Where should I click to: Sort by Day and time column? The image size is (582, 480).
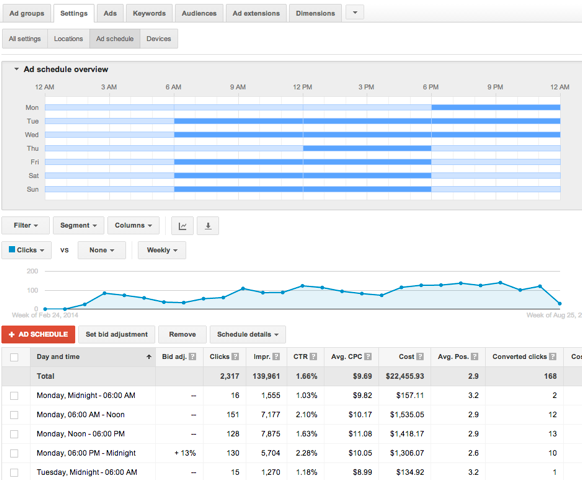coord(58,357)
